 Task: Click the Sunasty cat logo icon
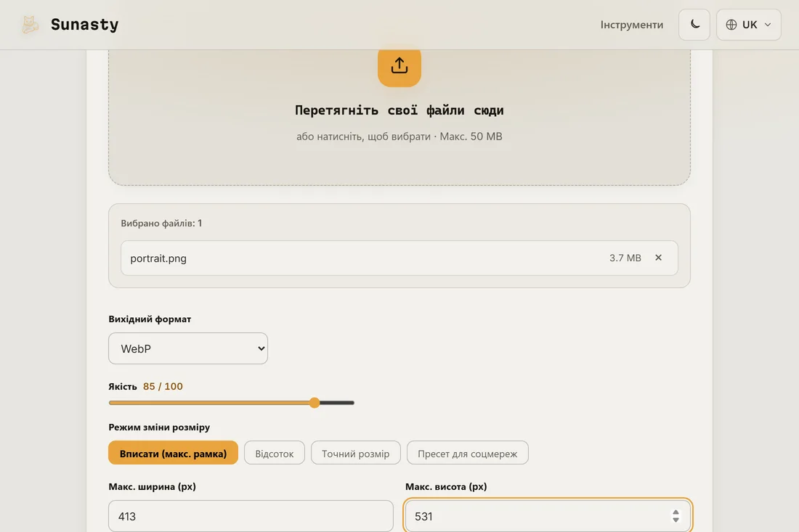point(30,25)
